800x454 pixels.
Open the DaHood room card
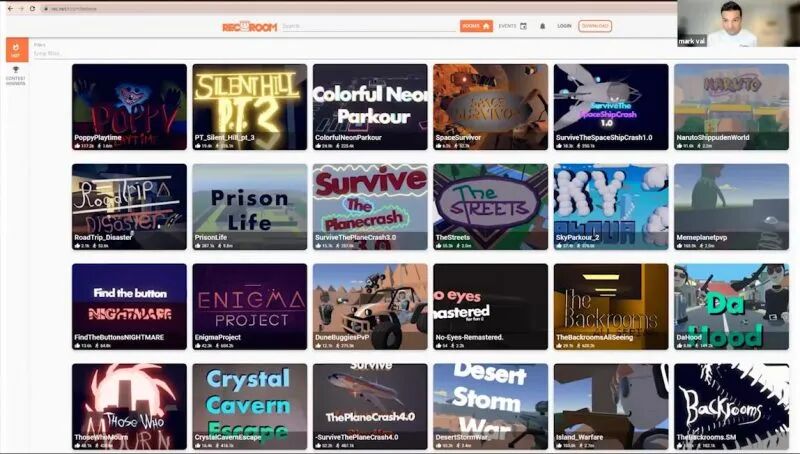click(x=731, y=307)
